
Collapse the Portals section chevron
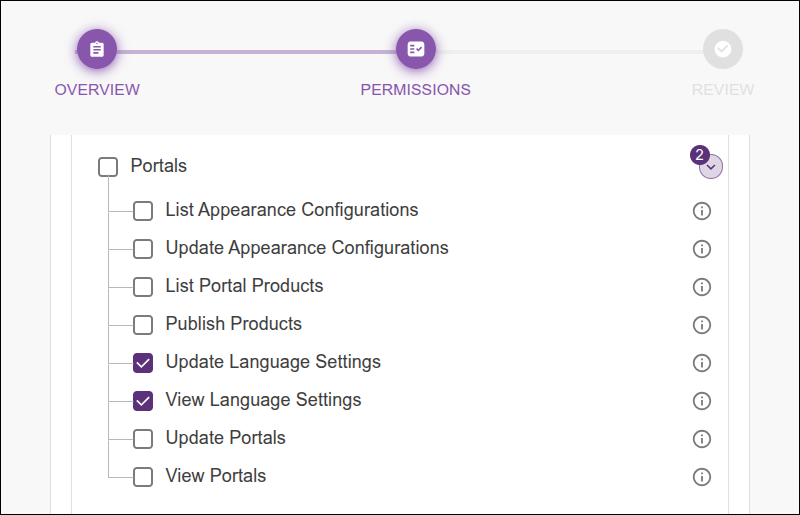pyautogui.click(x=711, y=168)
